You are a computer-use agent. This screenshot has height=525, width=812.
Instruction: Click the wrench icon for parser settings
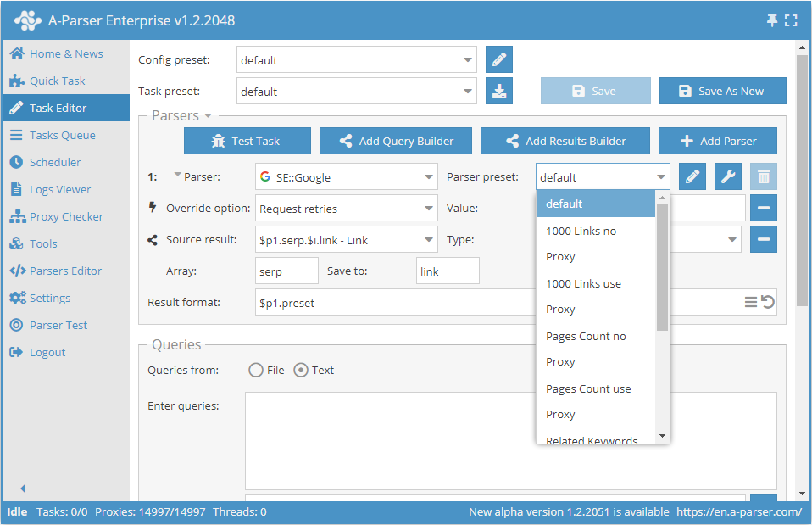(x=728, y=176)
